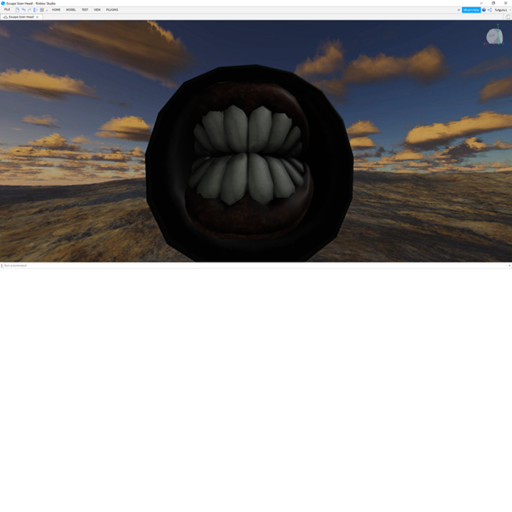This screenshot has height=512, width=512.
Task: Switch to the MODEL ribbon tab
Action: tap(71, 10)
